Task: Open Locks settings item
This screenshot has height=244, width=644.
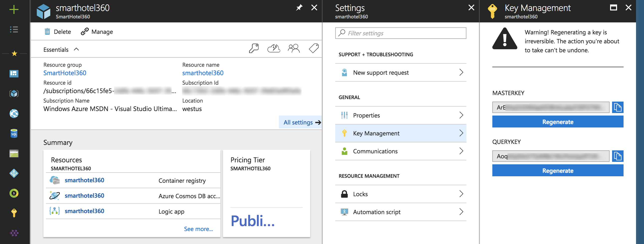Action: coord(401,194)
